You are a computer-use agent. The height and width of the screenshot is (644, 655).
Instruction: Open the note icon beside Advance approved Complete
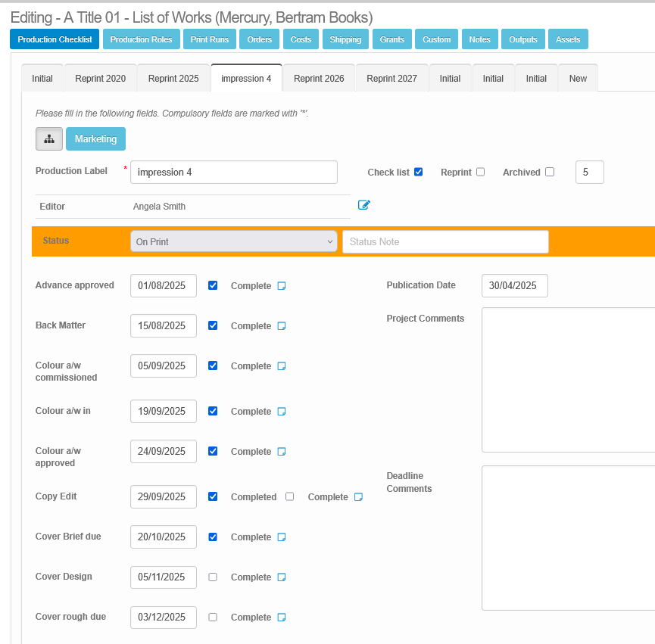click(281, 285)
